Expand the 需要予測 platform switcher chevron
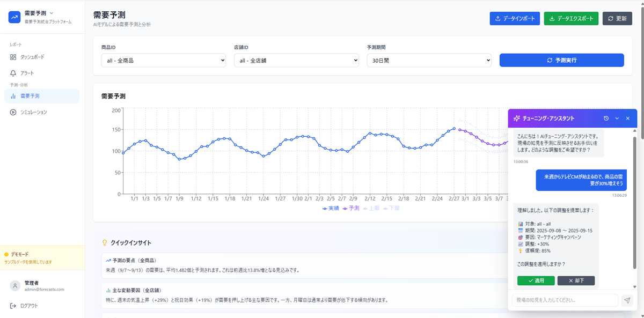 [x=52, y=13]
